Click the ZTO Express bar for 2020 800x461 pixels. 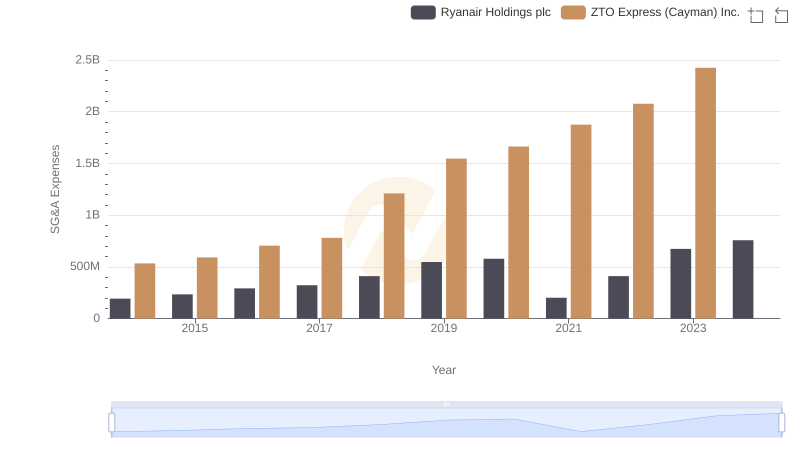(x=518, y=233)
